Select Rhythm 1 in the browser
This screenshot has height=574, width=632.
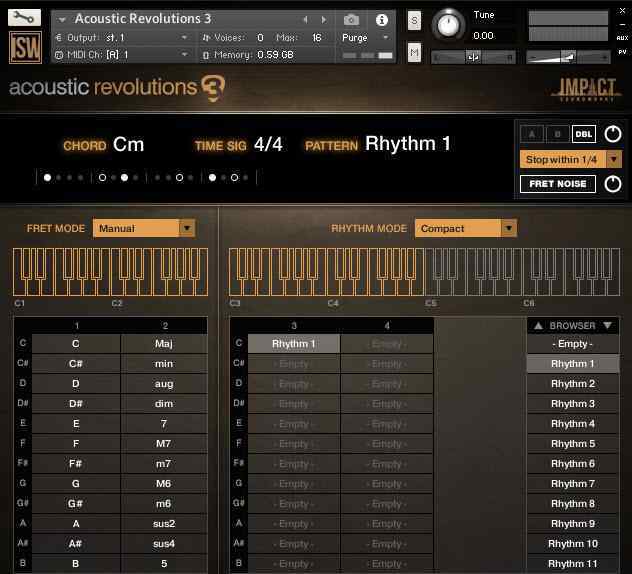[573, 364]
